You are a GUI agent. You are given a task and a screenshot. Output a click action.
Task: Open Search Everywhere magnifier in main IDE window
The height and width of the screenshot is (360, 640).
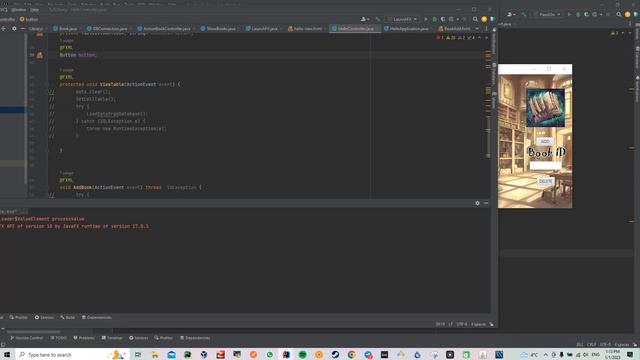(x=475, y=19)
